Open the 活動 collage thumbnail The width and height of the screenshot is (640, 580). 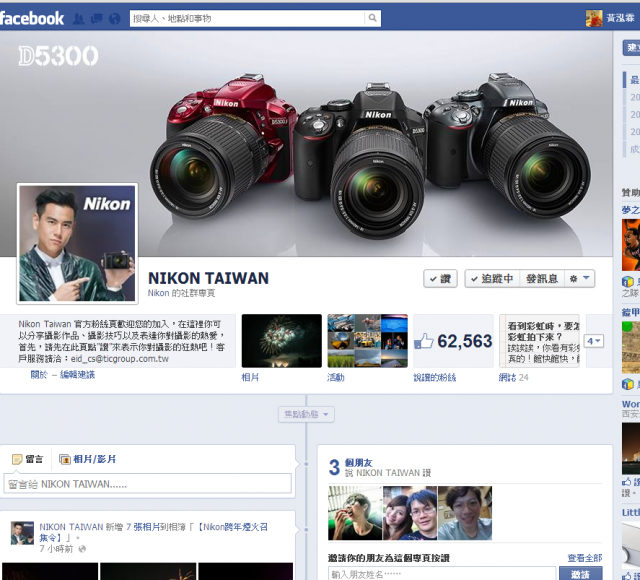coord(367,341)
